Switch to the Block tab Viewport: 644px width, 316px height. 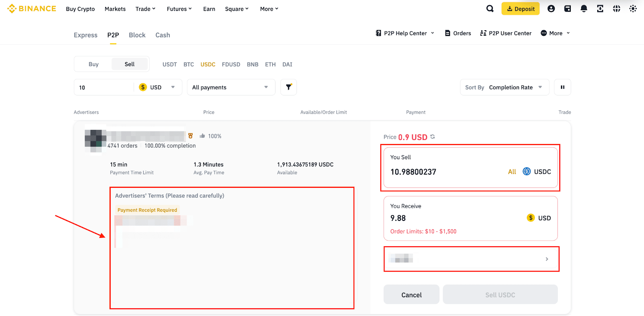(x=137, y=35)
